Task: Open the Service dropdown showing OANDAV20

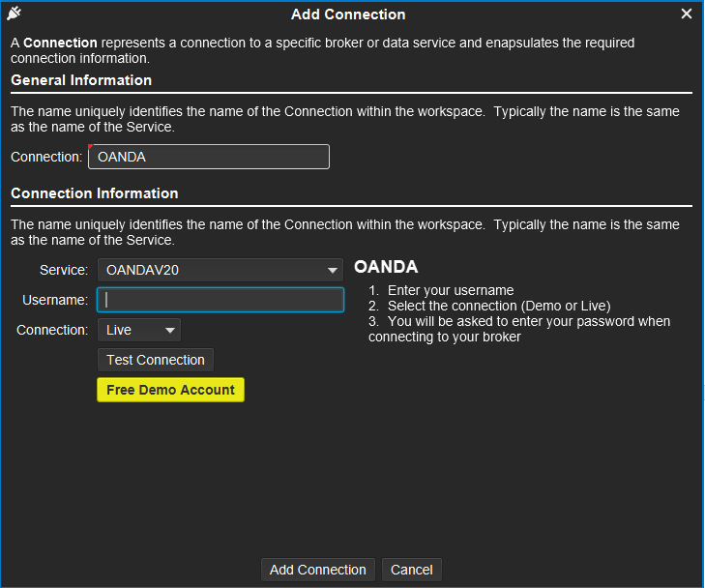Action: pos(220,270)
